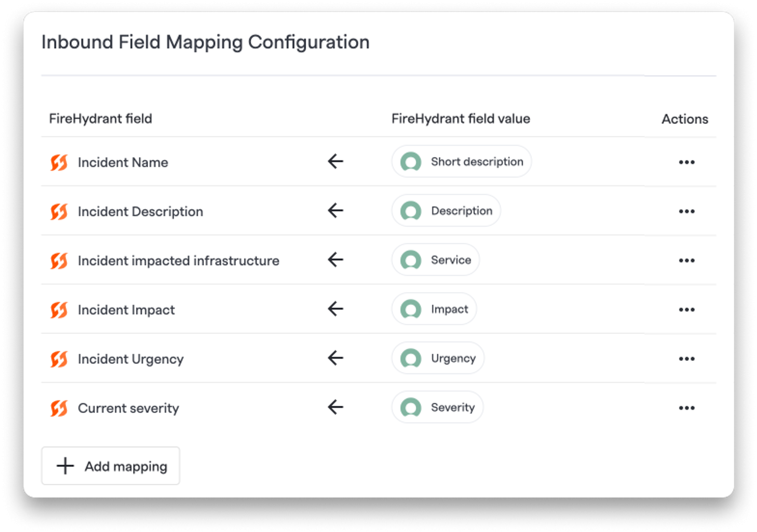The width and height of the screenshot is (757, 532).
Task: Click the green icon in Impact chip
Action: click(x=411, y=309)
